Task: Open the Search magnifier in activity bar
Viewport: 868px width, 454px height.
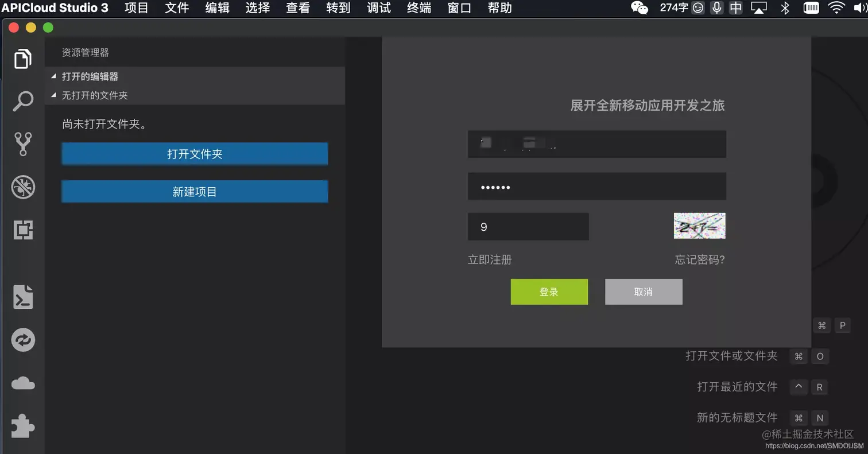Action: click(23, 101)
